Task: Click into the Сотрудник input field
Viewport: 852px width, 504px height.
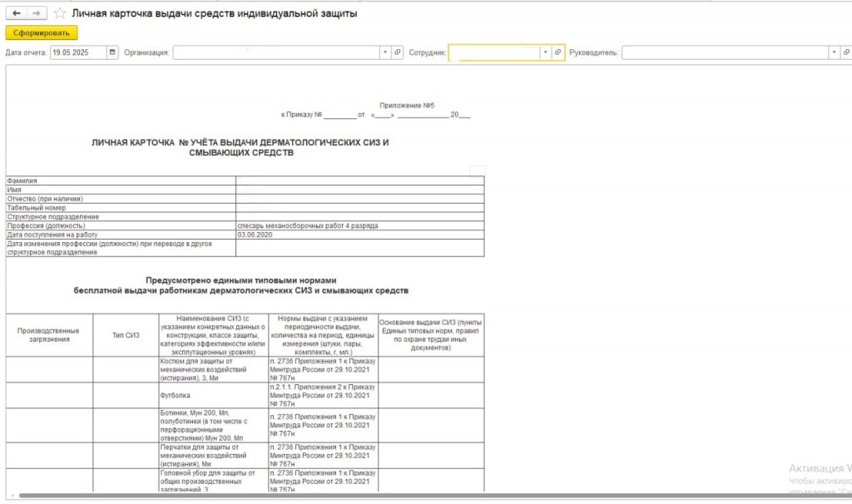Action: tap(494, 52)
